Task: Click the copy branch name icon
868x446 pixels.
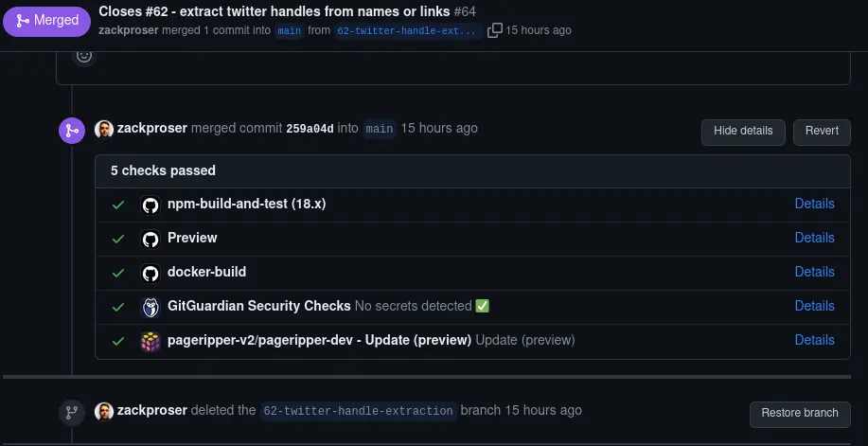Action: (494, 30)
